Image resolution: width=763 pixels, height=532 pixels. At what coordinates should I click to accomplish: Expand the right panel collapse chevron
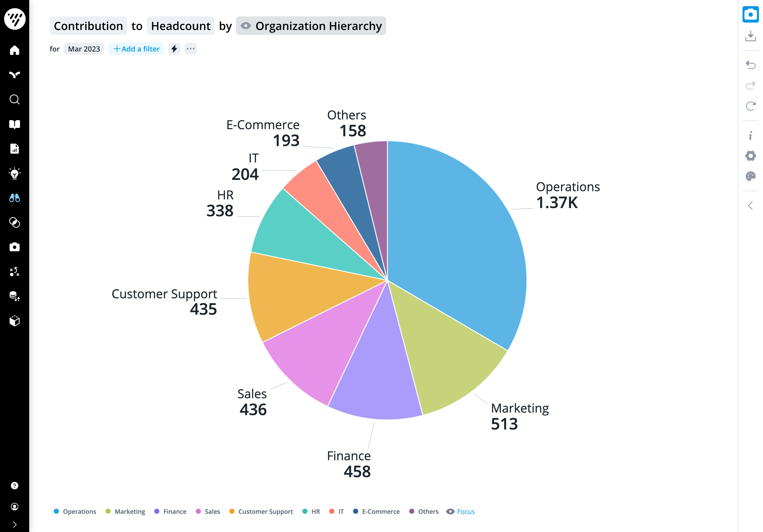(x=750, y=205)
